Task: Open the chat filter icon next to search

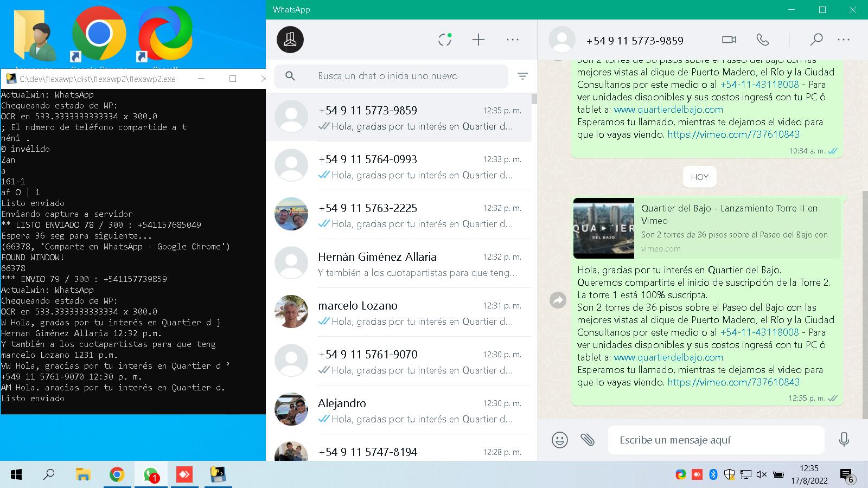Action: 522,76
